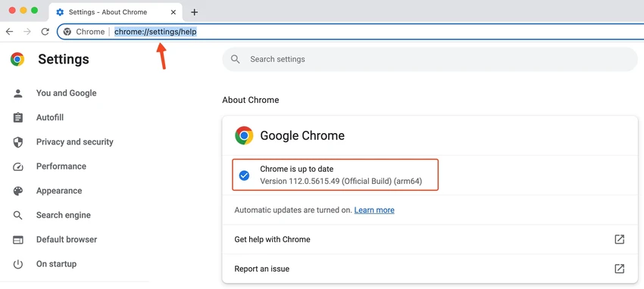Click the macOS green maximize window button

[35, 11]
